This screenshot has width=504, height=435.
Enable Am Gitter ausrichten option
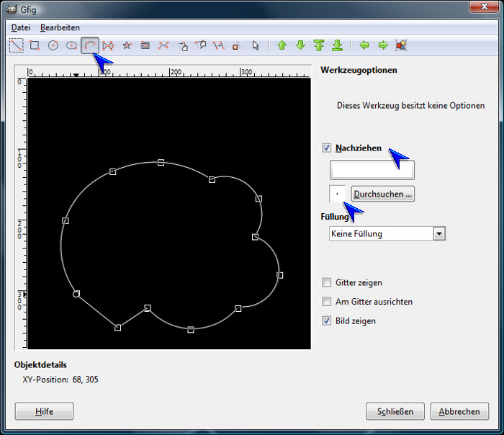pyautogui.click(x=327, y=302)
